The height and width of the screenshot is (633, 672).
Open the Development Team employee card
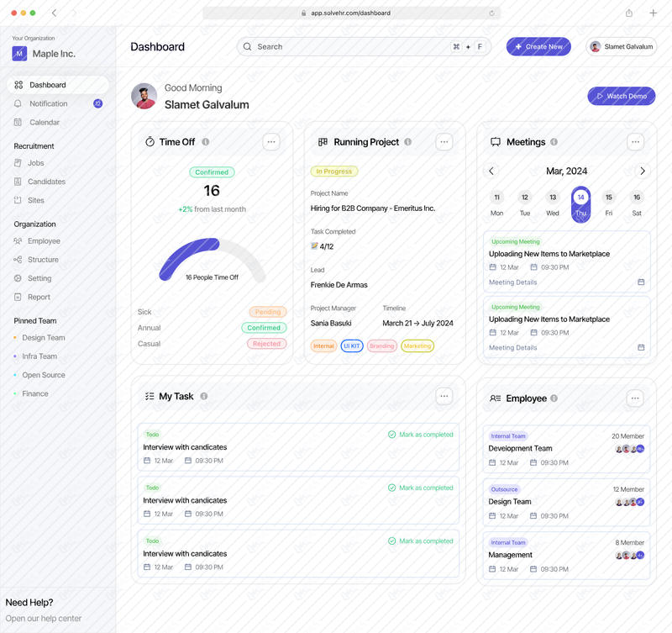566,450
